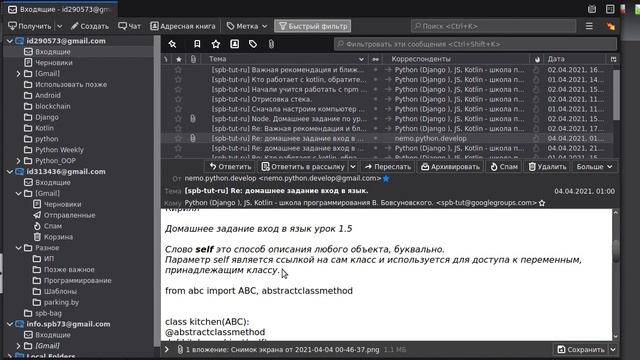This screenshot has width=640, height=360.
Task: Click the star beside spb-tut recipient address
Action: click(542, 203)
